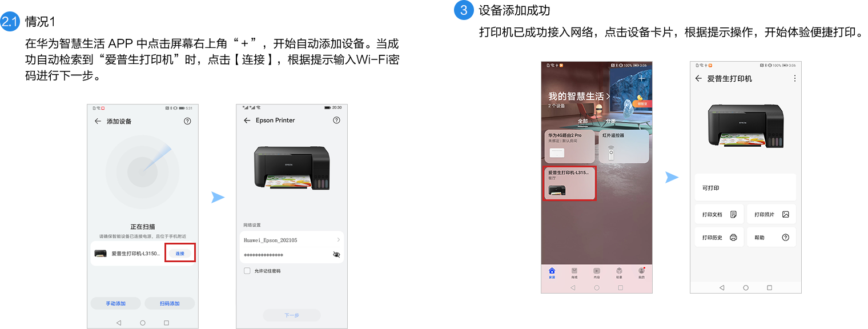Open 打印文档 document printing
The height and width of the screenshot is (329, 868).
719,214
